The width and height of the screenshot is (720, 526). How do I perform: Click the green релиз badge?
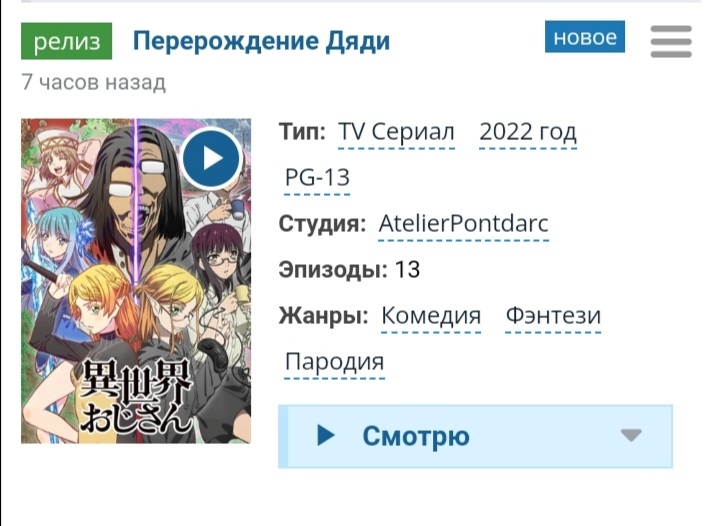coord(67,41)
